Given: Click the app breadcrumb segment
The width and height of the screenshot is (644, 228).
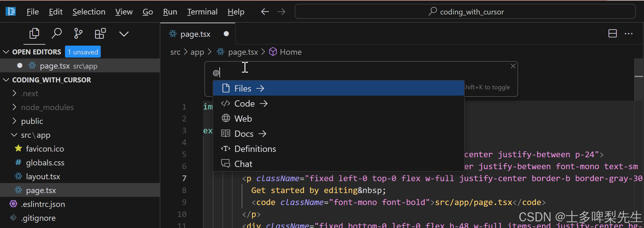Looking at the screenshot, I should [197, 52].
